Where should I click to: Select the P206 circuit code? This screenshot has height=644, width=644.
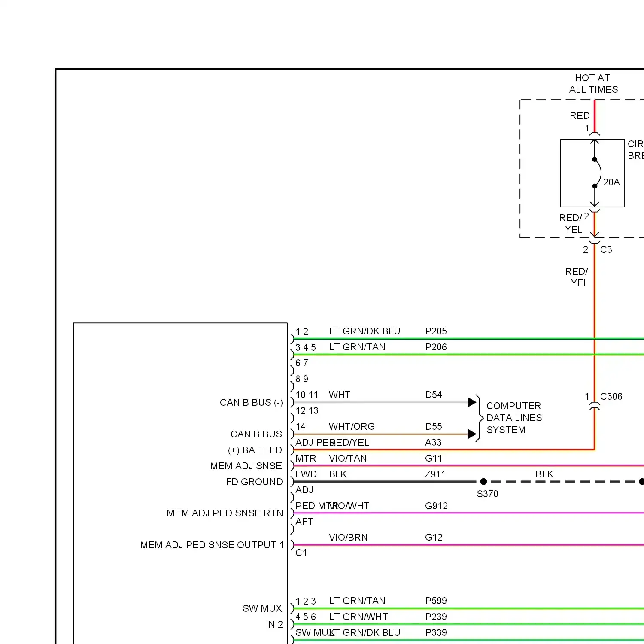tap(436, 347)
